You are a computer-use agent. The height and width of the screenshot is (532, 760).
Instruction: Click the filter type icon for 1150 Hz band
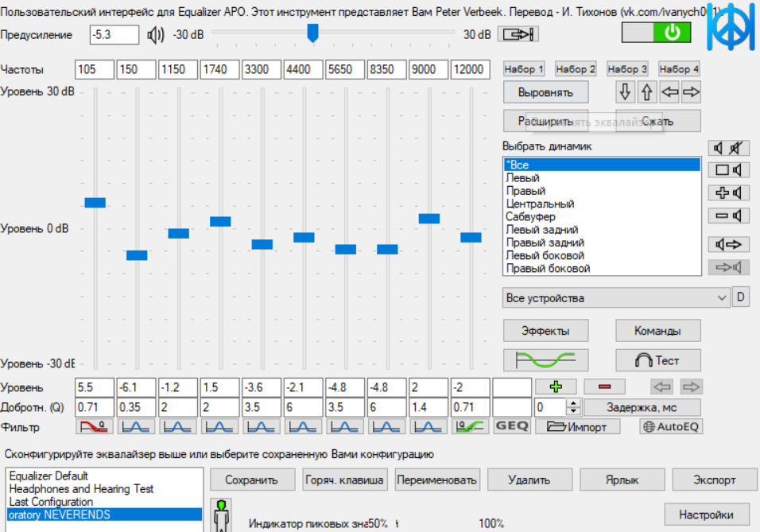178,427
